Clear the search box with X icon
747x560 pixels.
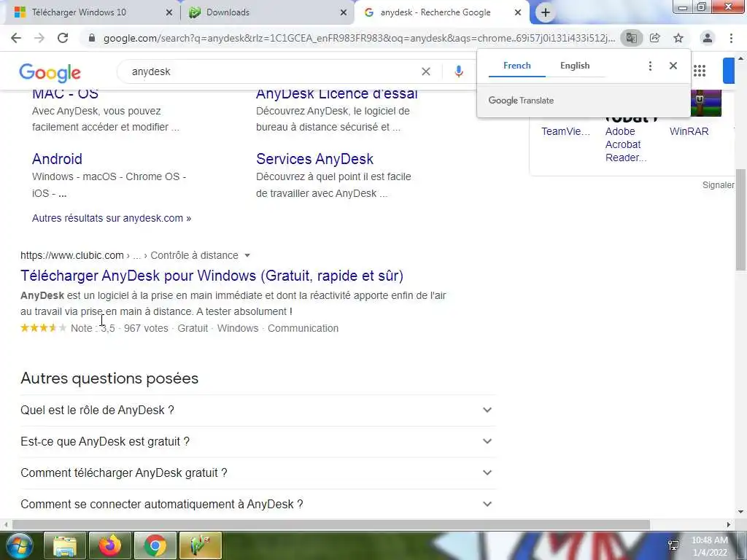[426, 71]
